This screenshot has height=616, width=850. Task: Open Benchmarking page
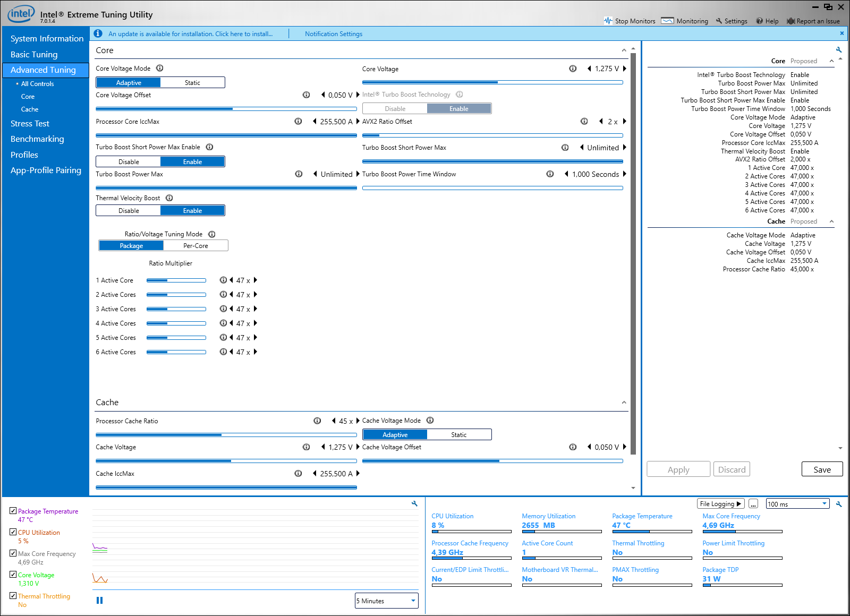click(x=37, y=139)
